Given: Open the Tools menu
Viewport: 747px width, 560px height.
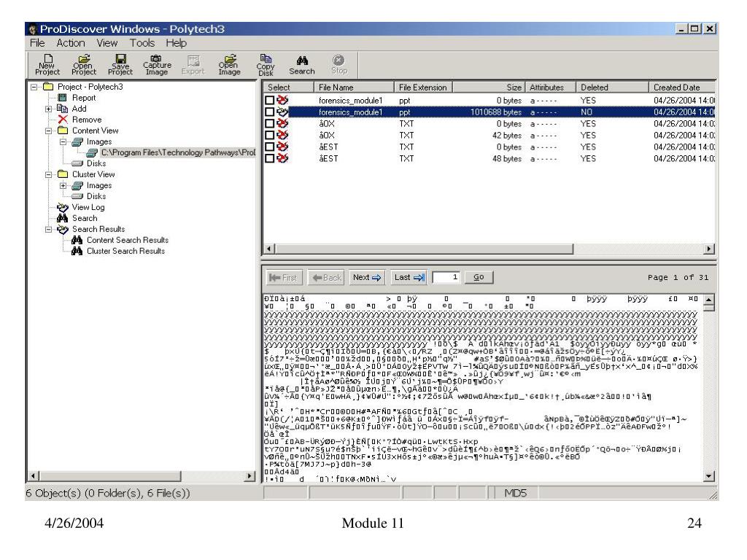Looking at the screenshot, I should pos(142,43).
